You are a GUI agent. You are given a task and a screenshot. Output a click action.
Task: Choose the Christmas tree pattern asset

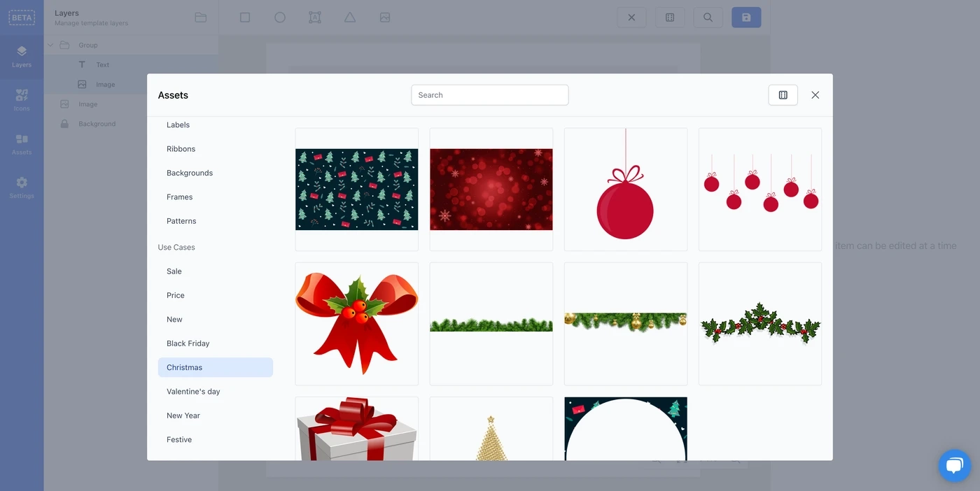pos(357,190)
